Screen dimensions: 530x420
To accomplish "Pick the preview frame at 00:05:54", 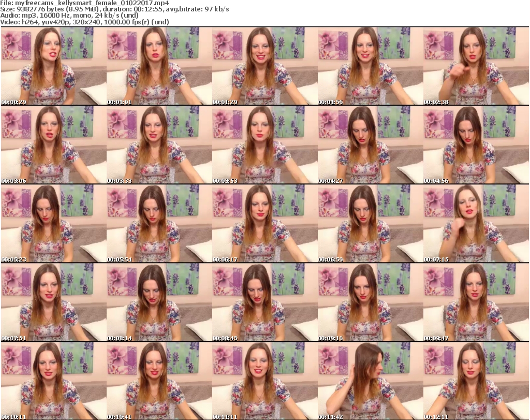I will pyautogui.click(x=159, y=224).
